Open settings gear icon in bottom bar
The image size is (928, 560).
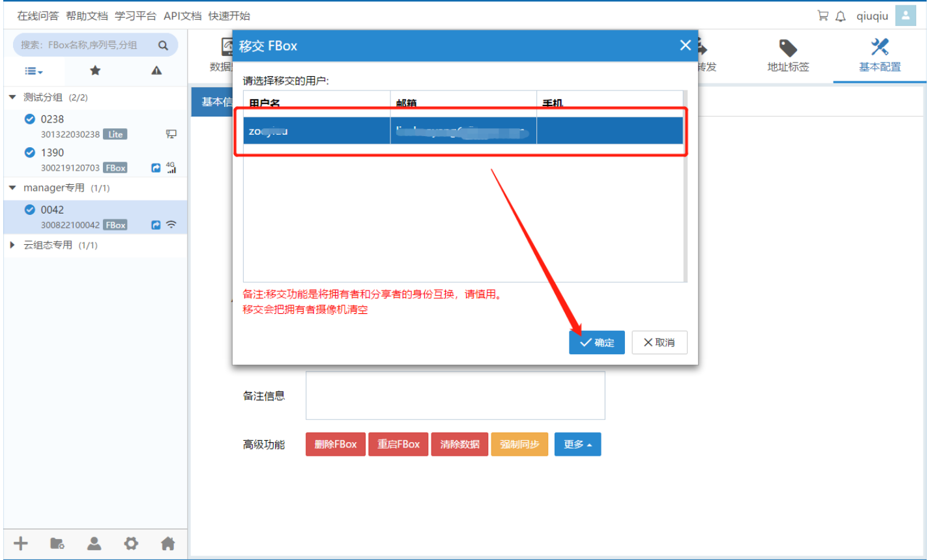[x=131, y=543]
